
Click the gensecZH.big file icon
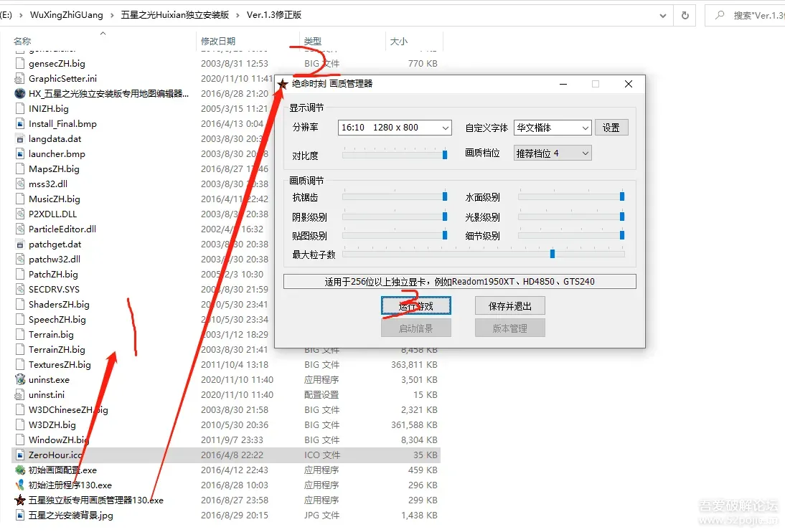tap(20, 64)
